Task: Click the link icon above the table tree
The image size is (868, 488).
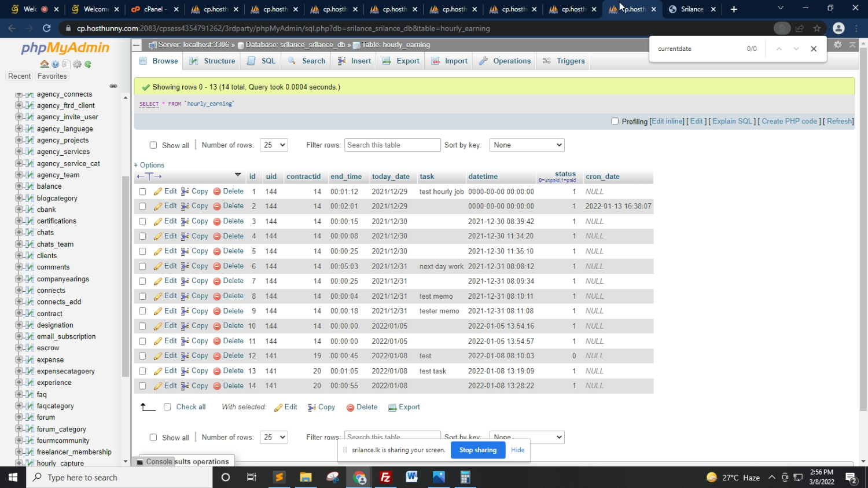Action: (x=113, y=86)
